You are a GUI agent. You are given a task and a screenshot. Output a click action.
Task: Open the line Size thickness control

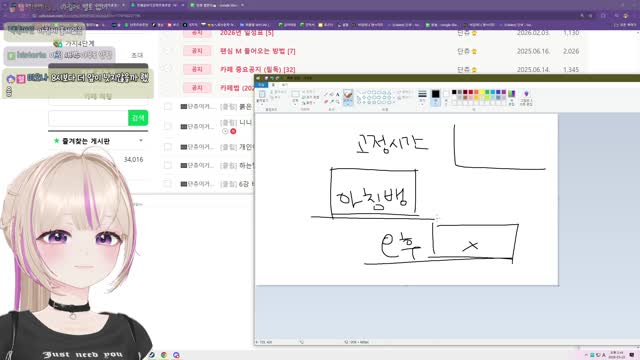(422, 97)
